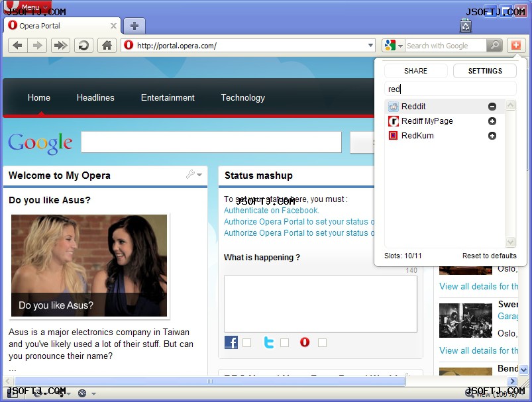The image size is (532, 402).
Task: Open the closed tabs trash can
Action: point(466,26)
